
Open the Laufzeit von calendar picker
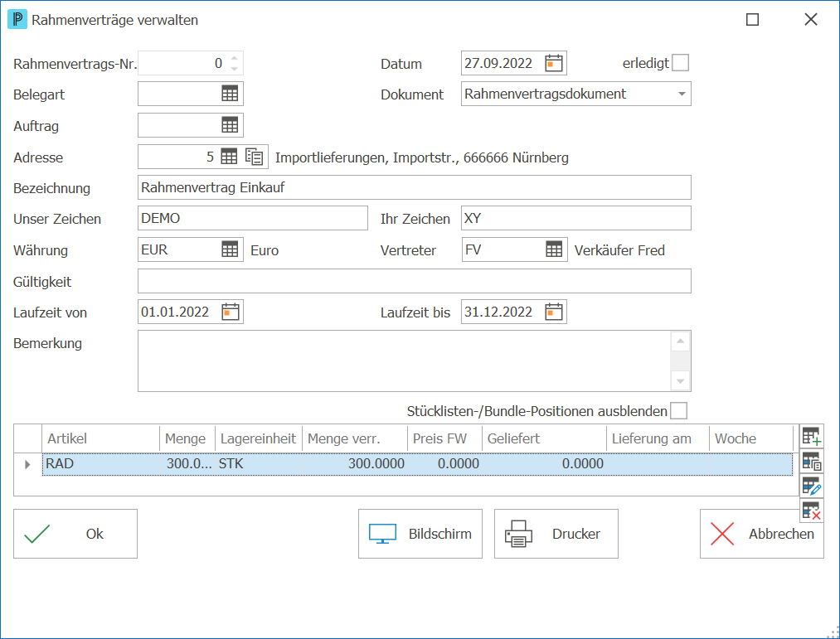click(231, 312)
